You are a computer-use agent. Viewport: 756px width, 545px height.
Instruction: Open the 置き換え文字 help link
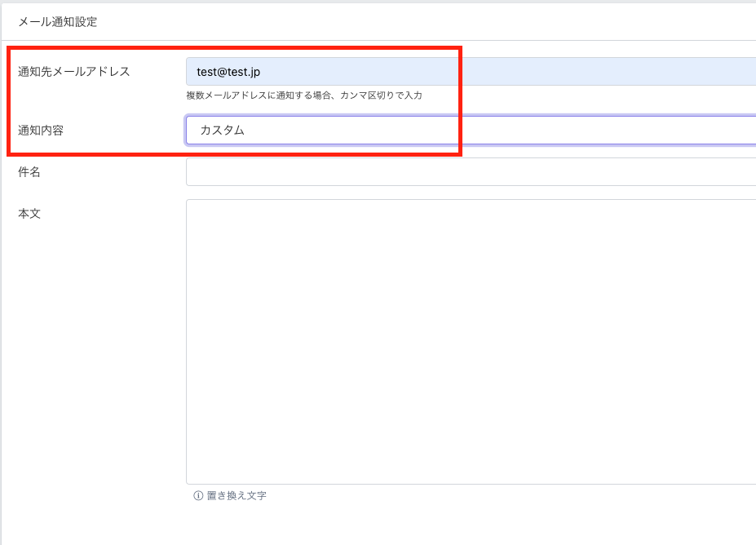(x=237, y=496)
